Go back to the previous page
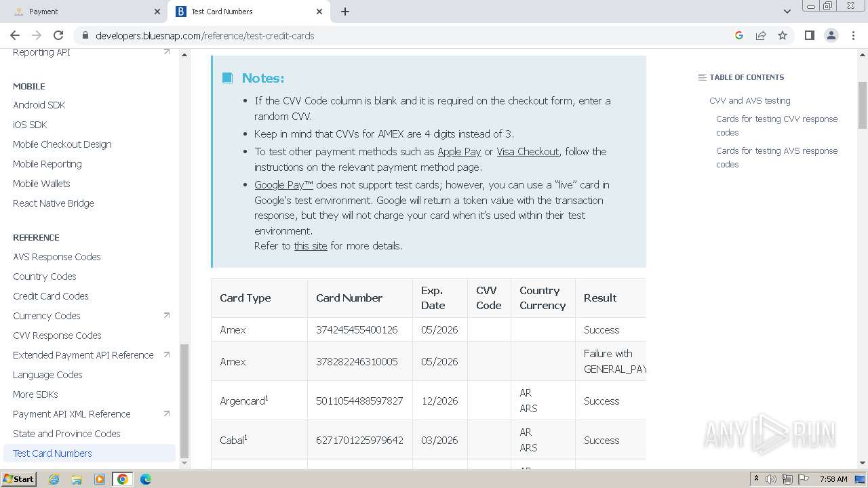 click(x=15, y=35)
